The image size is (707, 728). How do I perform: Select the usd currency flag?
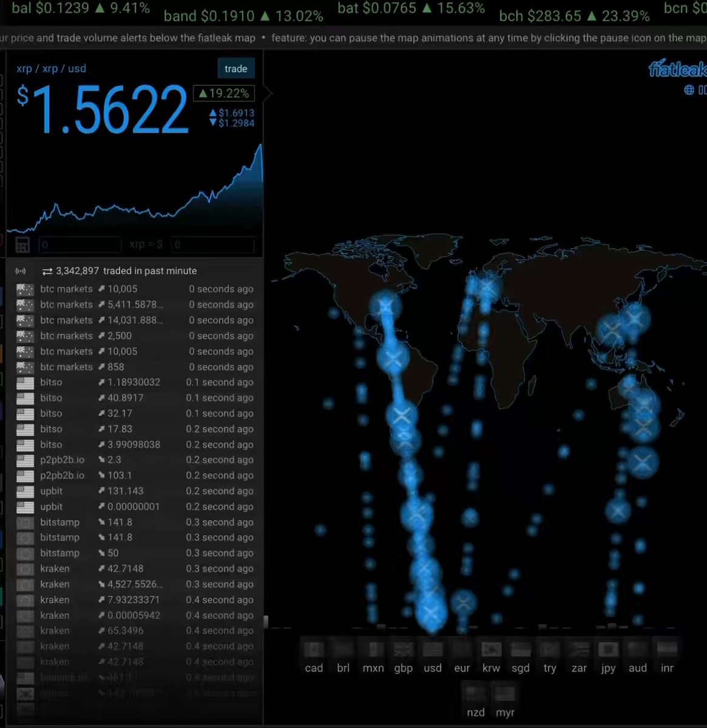pos(433,650)
